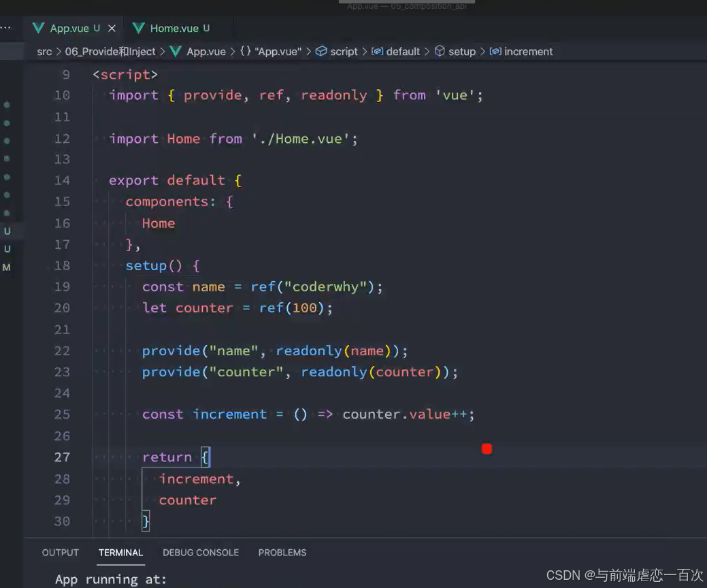Click './Home.vue' import path string
707x588 pixels.
[300, 138]
